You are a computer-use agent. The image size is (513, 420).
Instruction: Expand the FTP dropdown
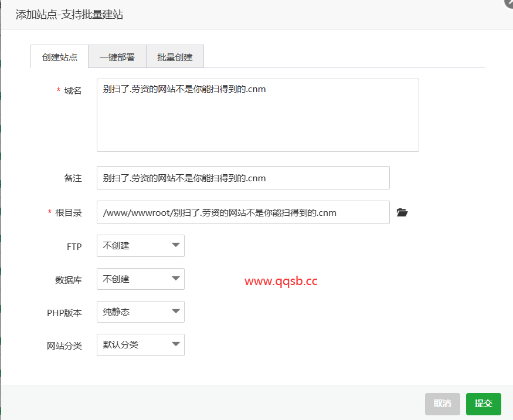pyautogui.click(x=140, y=246)
